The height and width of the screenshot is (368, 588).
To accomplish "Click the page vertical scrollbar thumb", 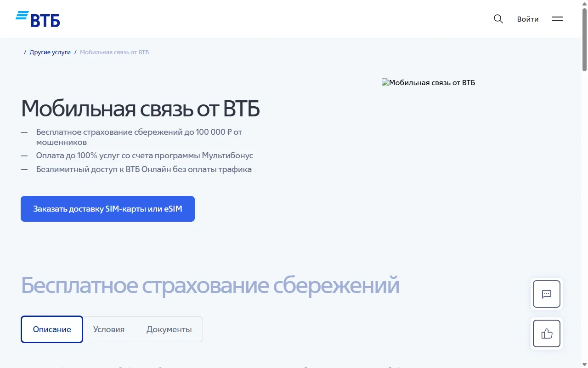I will click(585, 39).
